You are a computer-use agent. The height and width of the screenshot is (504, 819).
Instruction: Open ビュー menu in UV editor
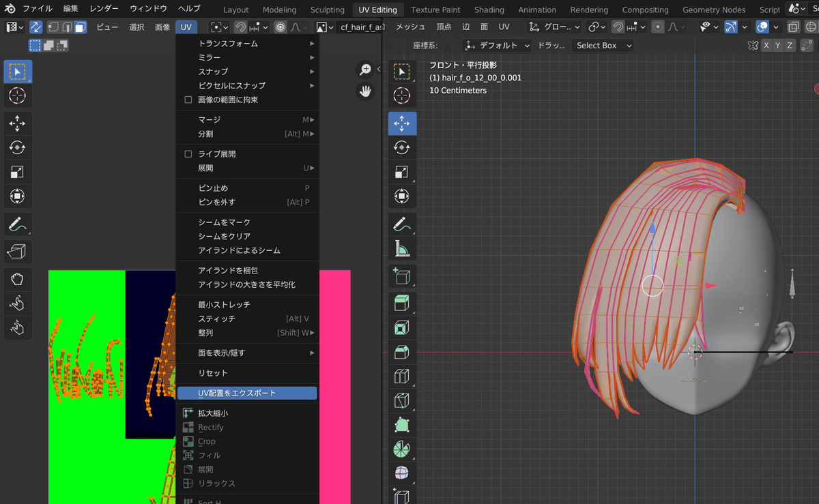click(106, 27)
